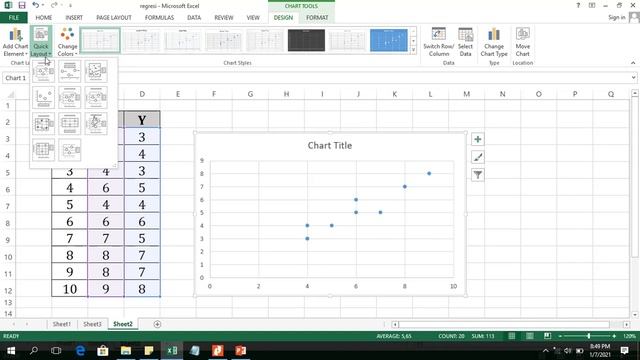Open the REVIEW tab
This screenshot has height=360, width=640.
[224, 18]
